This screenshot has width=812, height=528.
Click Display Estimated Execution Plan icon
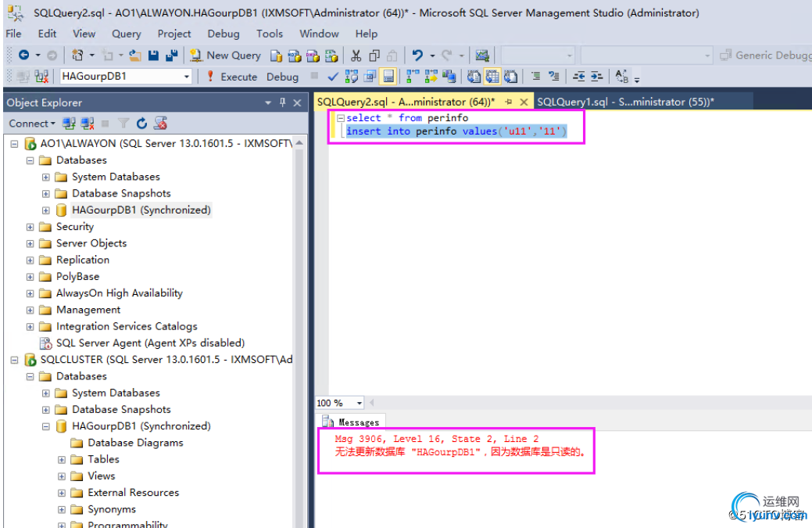coord(352,77)
